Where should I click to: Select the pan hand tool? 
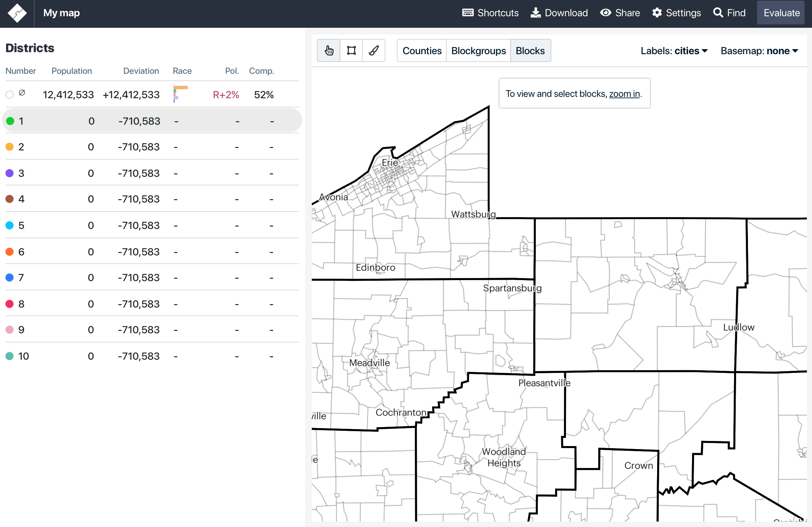(328, 50)
